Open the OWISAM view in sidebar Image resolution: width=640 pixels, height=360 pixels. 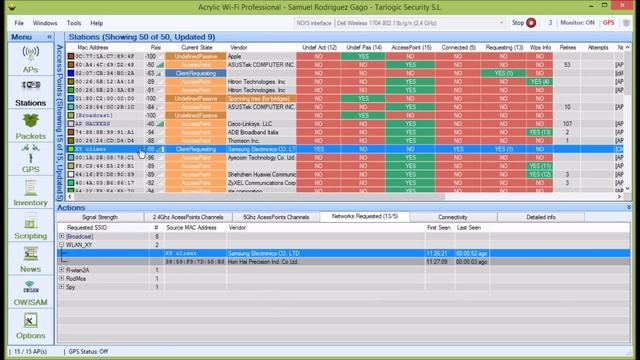pyautogui.click(x=31, y=292)
